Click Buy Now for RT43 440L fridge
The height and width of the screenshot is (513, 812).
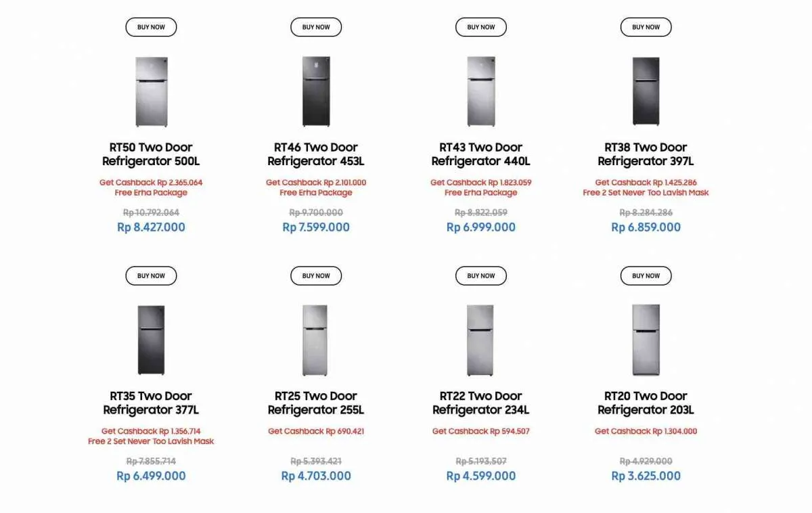click(x=481, y=27)
